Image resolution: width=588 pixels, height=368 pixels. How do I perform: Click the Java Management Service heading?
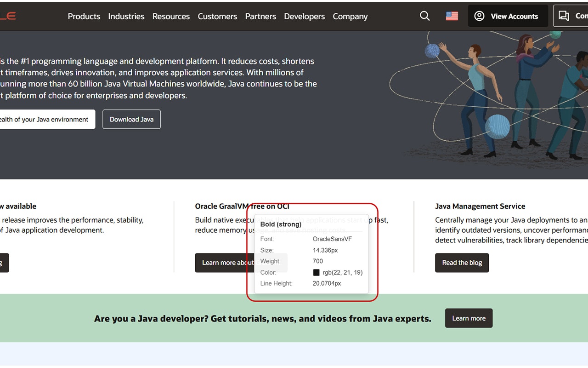pos(480,206)
